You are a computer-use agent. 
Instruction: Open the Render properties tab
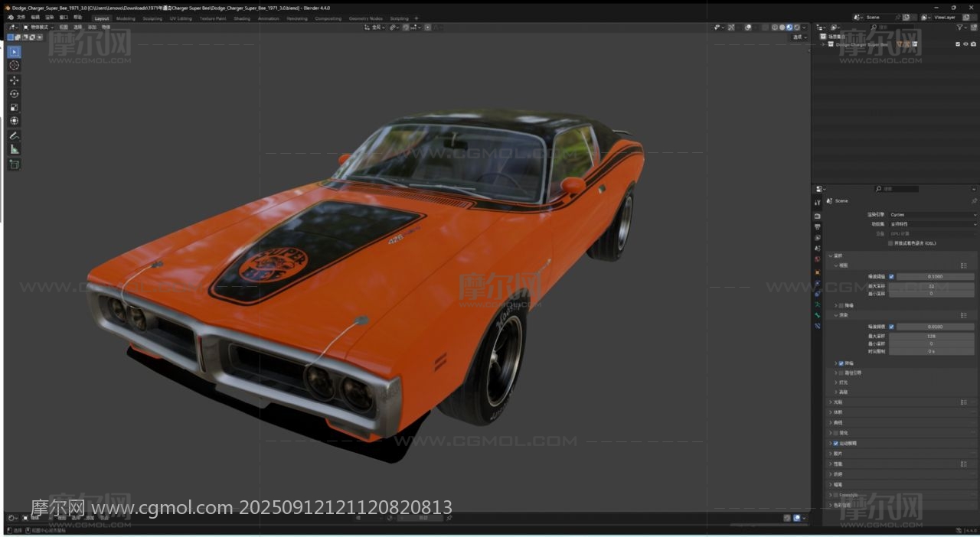[x=817, y=216]
